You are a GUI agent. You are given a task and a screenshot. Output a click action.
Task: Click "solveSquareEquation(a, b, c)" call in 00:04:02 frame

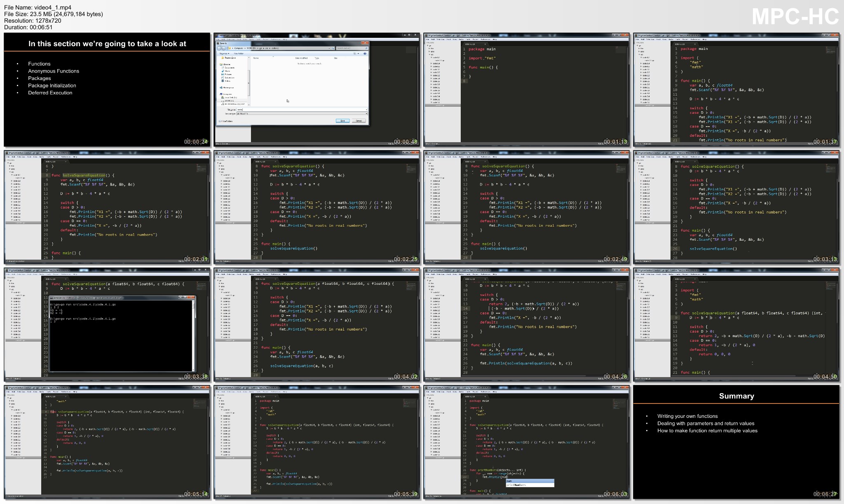point(302,366)
